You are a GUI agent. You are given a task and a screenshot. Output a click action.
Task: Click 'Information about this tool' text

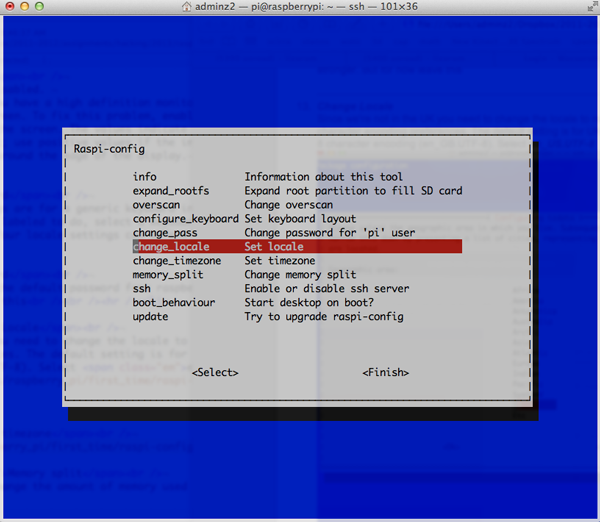point(323,177)
